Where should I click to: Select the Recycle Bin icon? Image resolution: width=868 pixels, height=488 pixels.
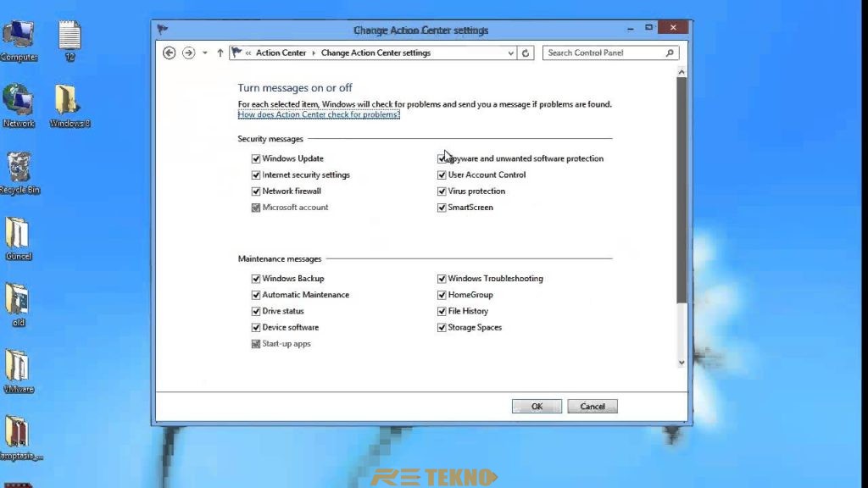click(x=19, y=173)
